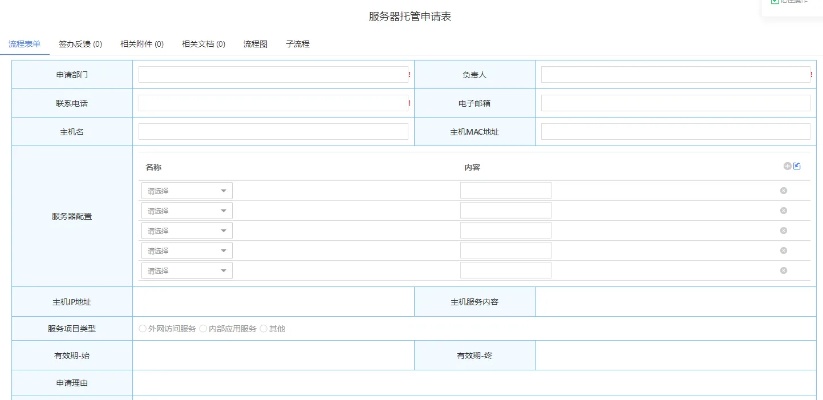Select the 外网访问服务 radio option

142,329
